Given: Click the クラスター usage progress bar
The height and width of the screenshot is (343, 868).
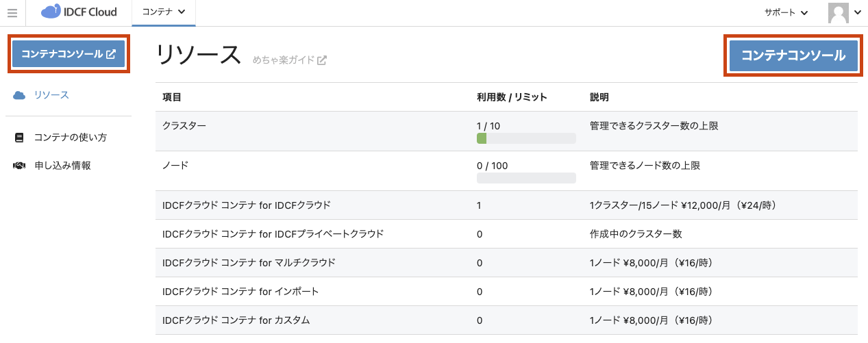Looking at the screenshot, I should pos(525,138).
